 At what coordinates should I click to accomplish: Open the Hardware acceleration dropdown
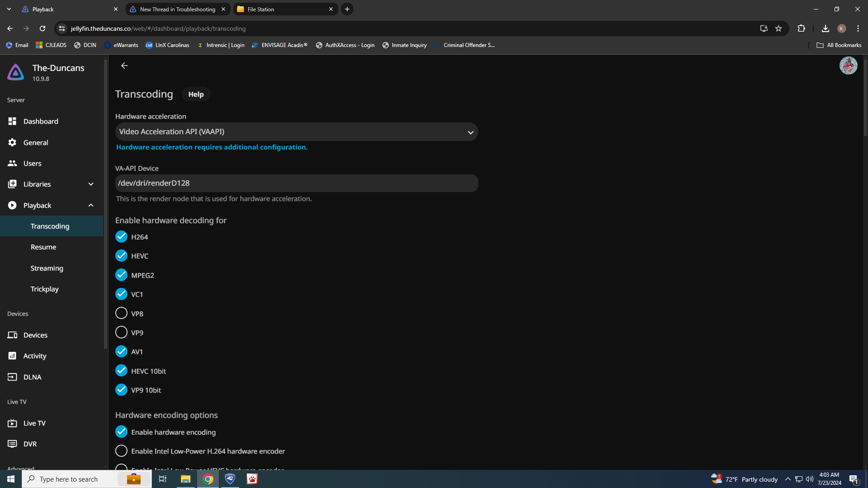click(296, 132)
